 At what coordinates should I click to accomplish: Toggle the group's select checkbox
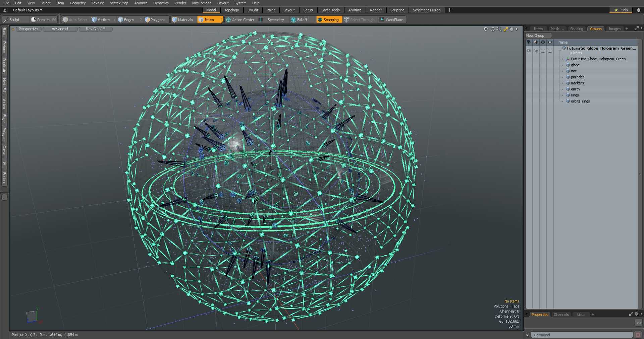tap(543, 51)
